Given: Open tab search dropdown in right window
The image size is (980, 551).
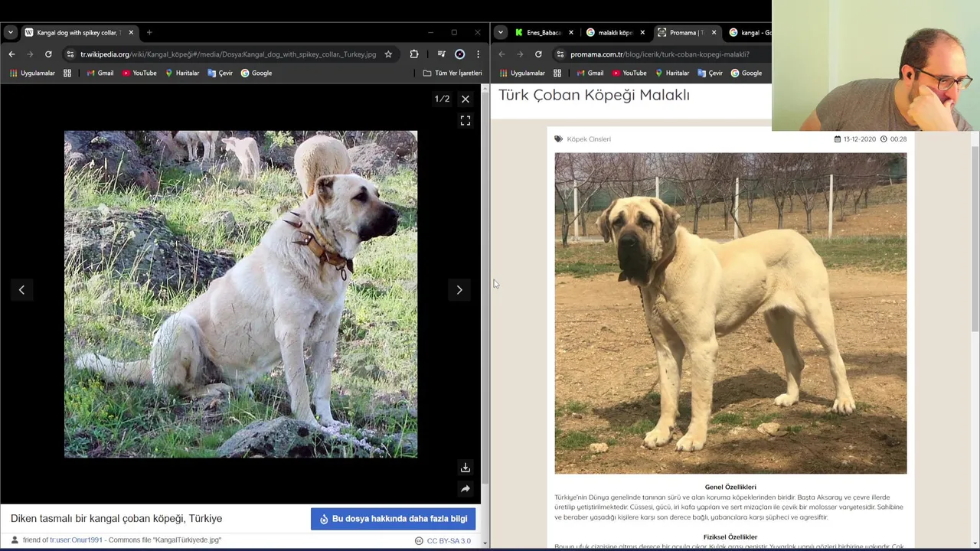Looking at the screenshot, I should (500, 32).
